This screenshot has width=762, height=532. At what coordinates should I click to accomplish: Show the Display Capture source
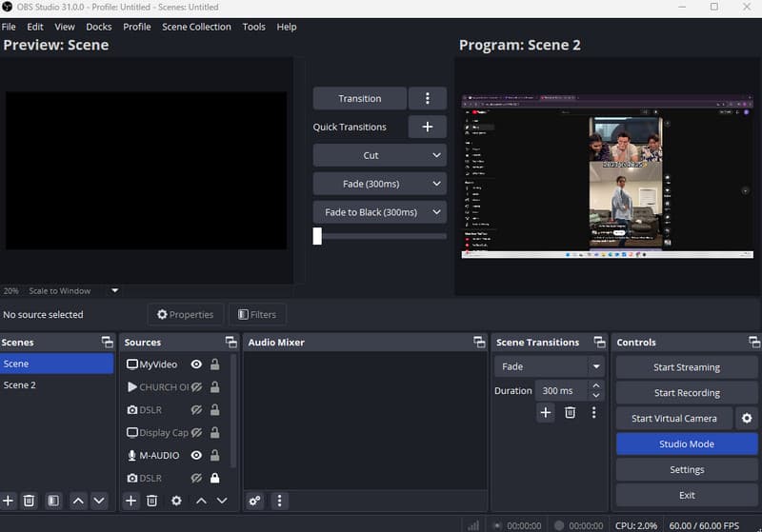(196, 432)
